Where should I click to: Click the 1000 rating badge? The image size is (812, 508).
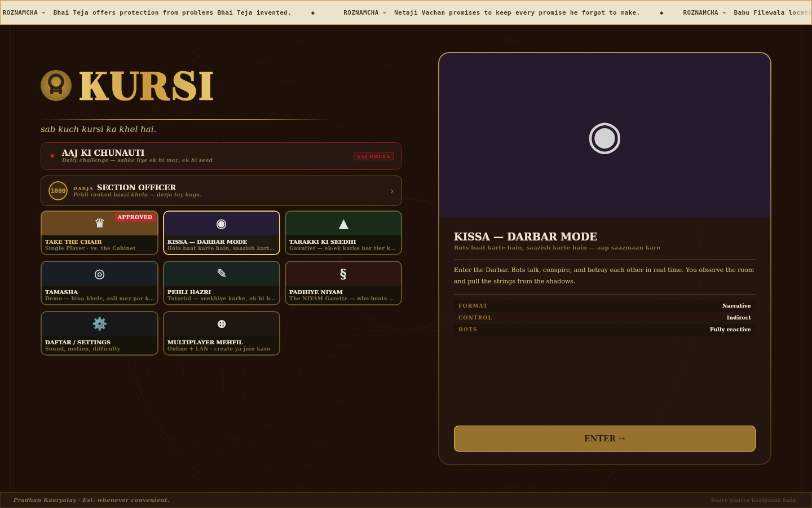coord(58,191)
